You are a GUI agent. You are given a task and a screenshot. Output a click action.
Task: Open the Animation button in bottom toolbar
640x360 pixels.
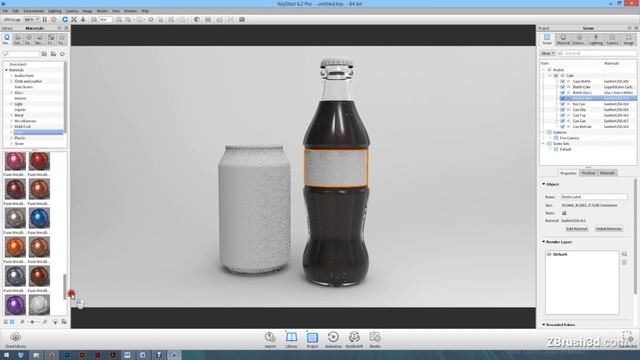[333, 339]
